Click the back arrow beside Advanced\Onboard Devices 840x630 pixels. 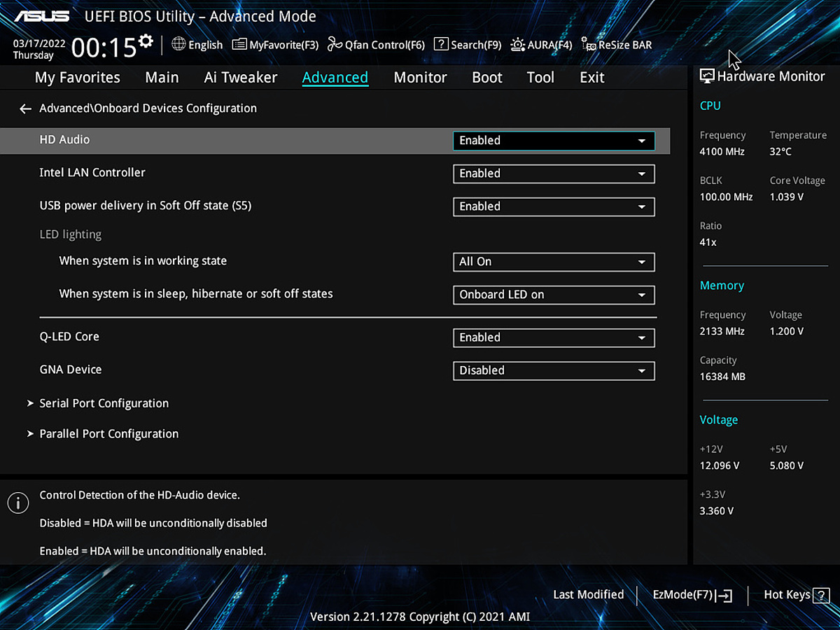pyautogui.click(x=26, y=108)
